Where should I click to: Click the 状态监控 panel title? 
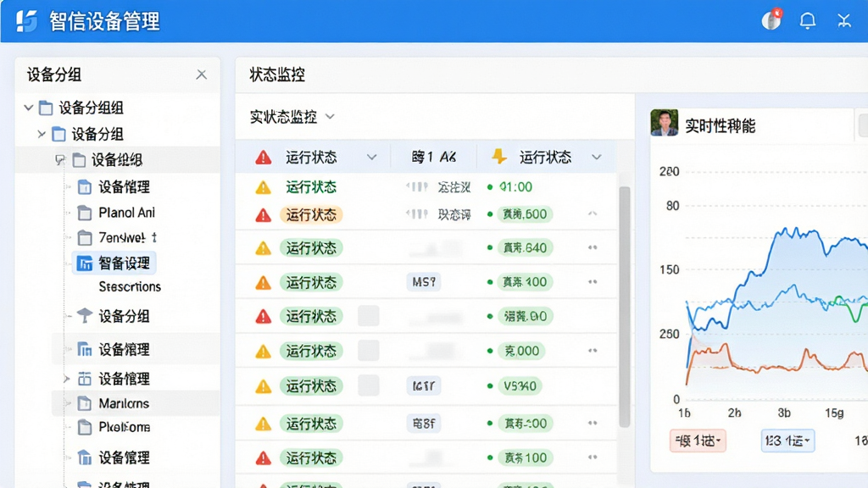coord(277,75)
